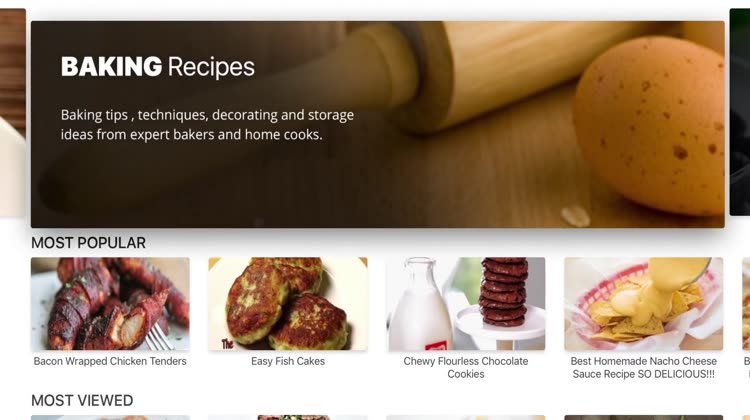
Task: Open first Most Viewed recipe thumbnail
Action: [110, 418]
